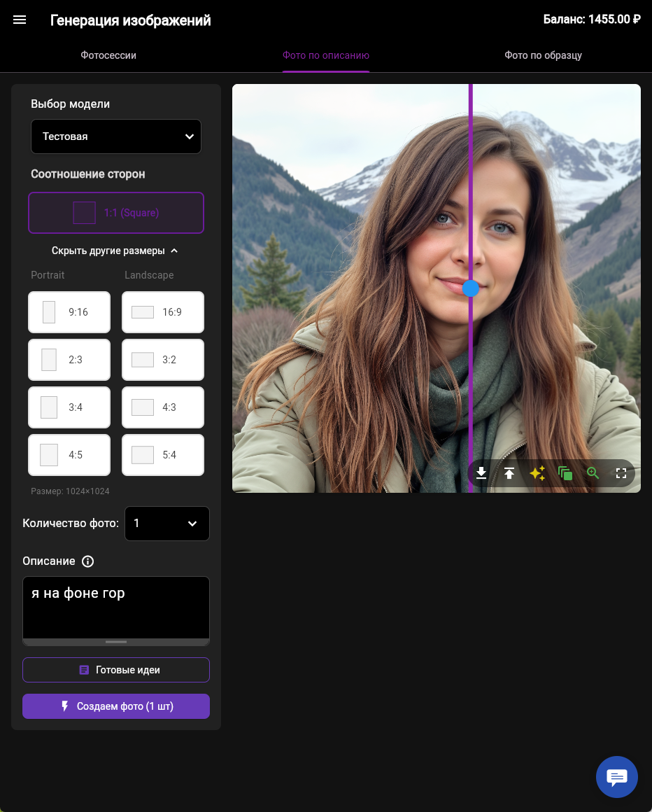Viewport: 652px width, 812px height.
Task: Click the Готовые идеи button
Action: click(116, 670)
